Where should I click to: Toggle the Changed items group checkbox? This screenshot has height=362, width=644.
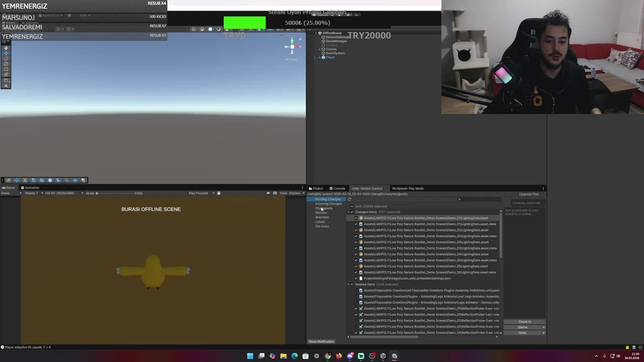pos(352,212)
